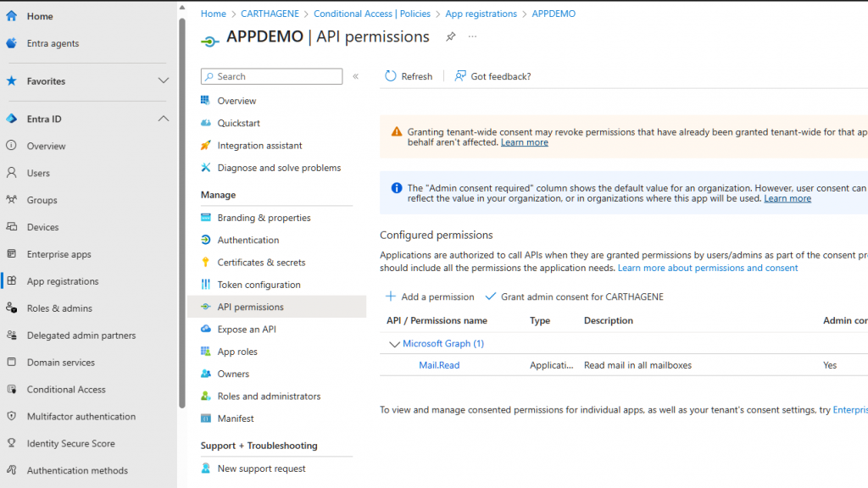Select the Groups icon in the sidebar
This screenshot has width=868, height=488.
click(x=10, y=200)
